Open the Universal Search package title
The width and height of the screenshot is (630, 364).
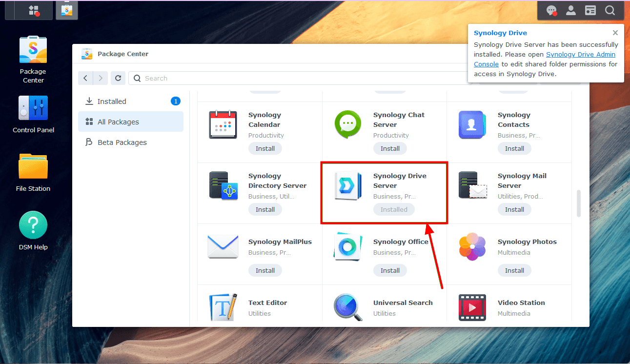click(x=403, y=303)
